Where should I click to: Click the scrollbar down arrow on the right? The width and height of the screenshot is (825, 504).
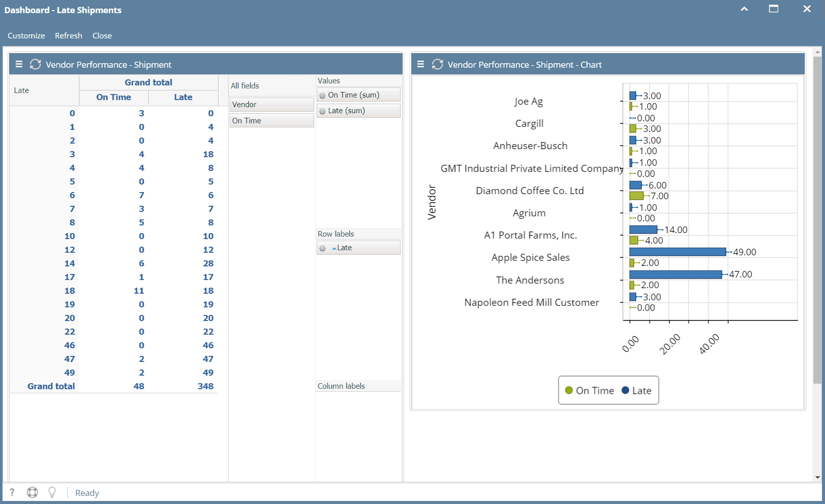point(817,477)
